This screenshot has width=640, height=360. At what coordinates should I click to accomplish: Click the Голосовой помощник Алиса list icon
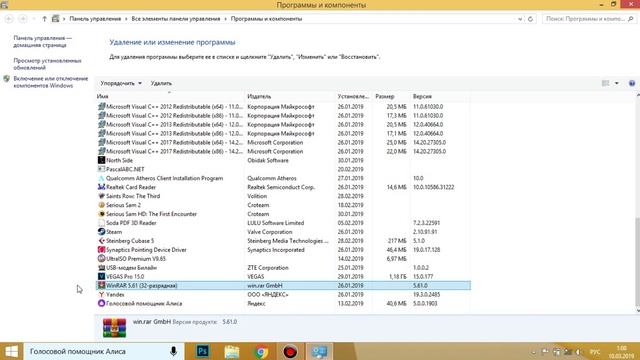tap(102, 303)
